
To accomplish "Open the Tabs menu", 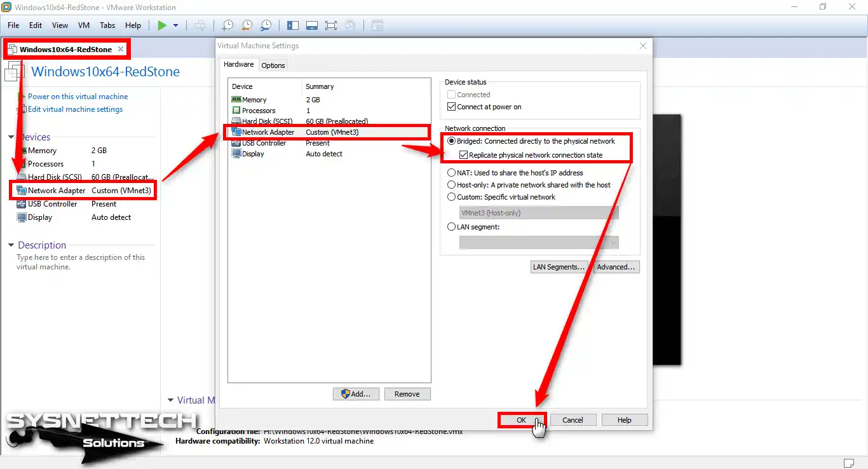I will click(x=107, y=25).
